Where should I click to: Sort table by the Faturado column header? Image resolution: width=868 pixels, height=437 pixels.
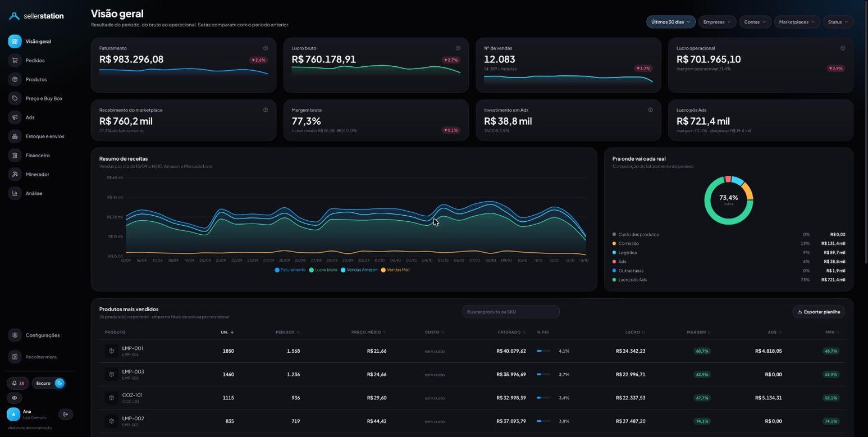point(511,333)
